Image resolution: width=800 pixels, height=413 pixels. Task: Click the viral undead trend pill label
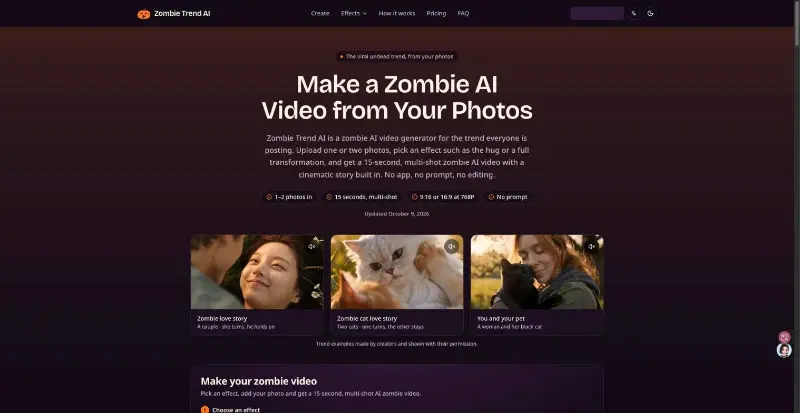click(397, 57)
